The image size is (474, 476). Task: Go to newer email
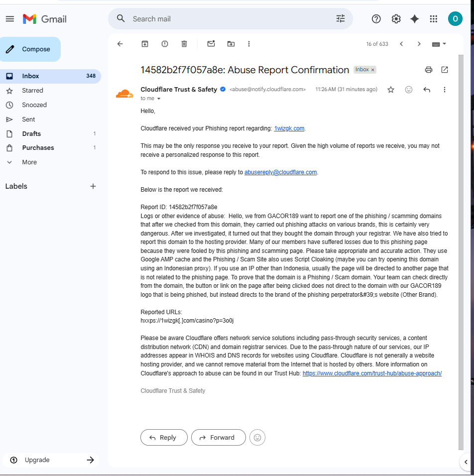tap(401, 44)
